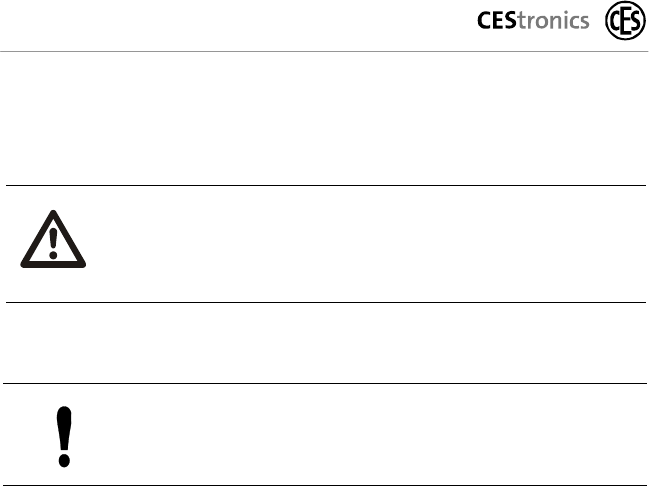Click the black line below the warning triangle

326,303
